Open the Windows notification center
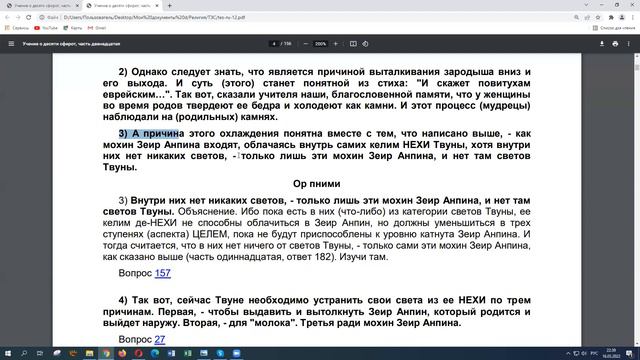The image size is (640, 360). tap(629, 353)
